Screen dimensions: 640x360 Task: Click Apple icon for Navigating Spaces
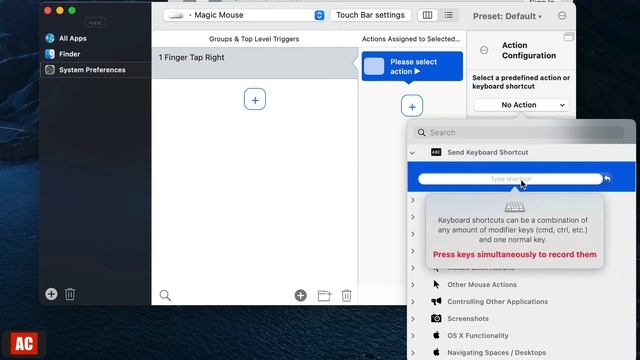(x=436, y=352)
